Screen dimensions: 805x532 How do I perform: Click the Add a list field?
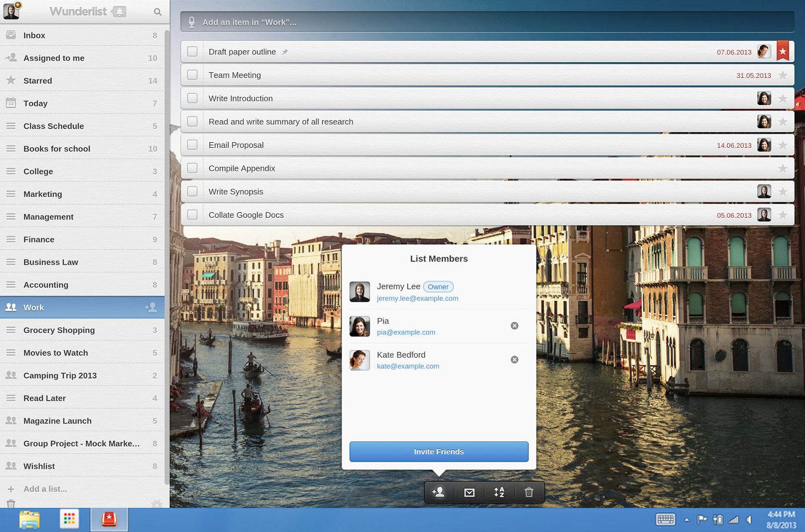coord(45,489)
